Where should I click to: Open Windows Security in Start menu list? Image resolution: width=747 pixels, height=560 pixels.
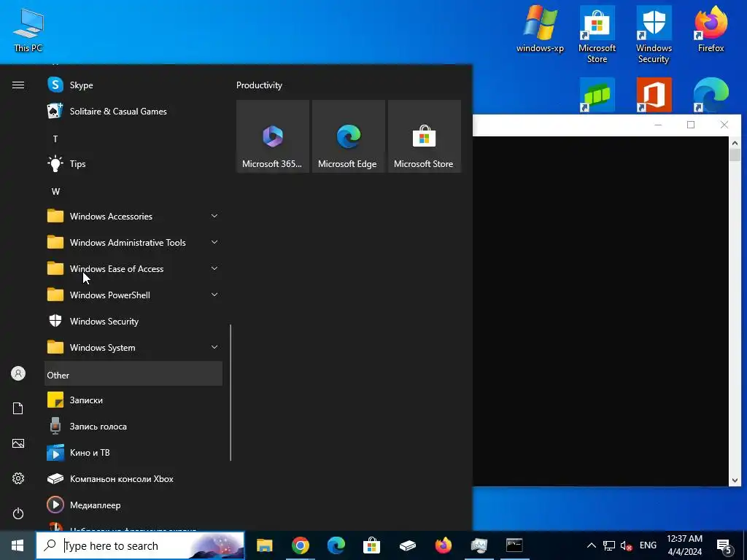click(133, 322)
